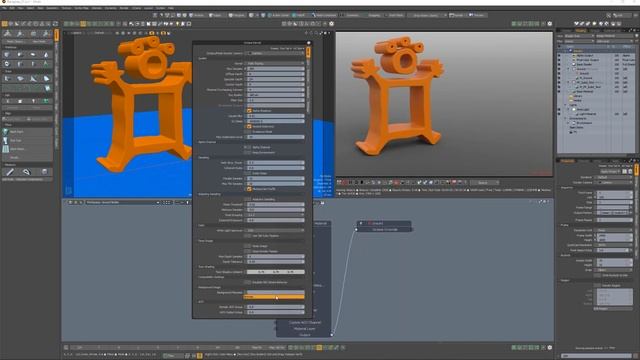Click the highlighted orange playback button in the timeline

pos(319,347)
